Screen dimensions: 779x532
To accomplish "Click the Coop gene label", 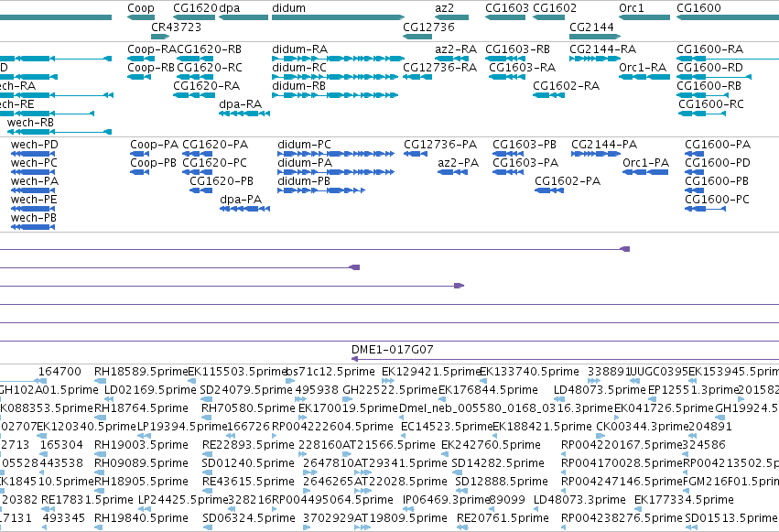I will pos(141,8).
